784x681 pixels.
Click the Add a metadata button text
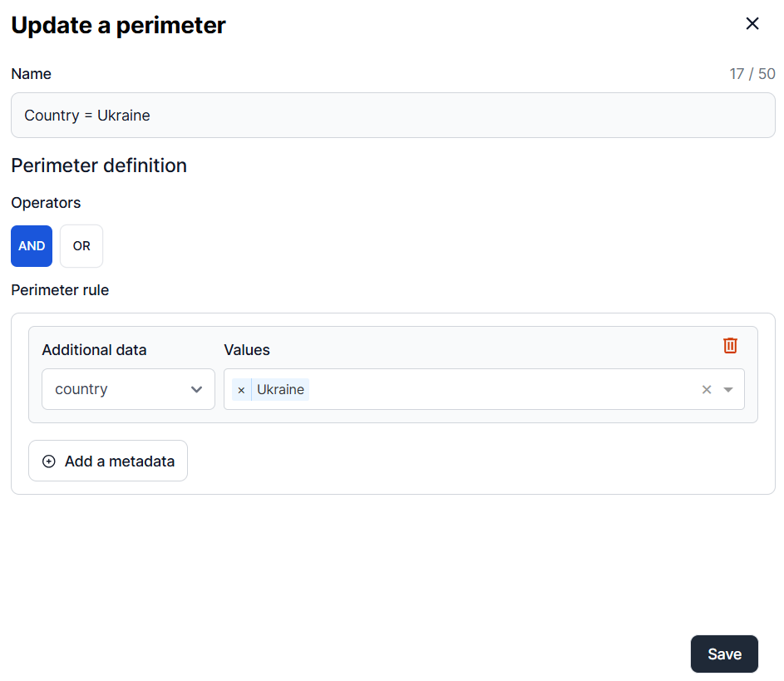coord(120,461)
